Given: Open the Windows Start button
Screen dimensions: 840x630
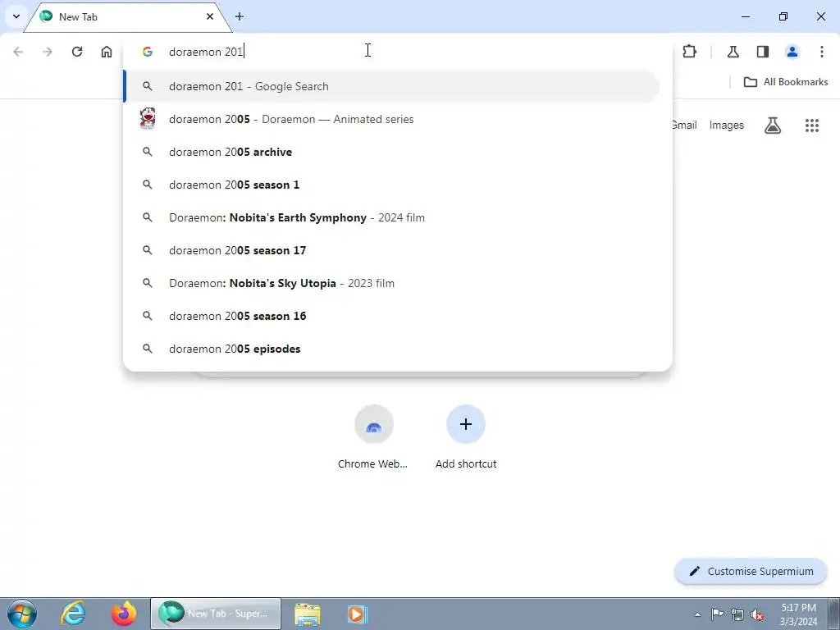Looking at the screenshot, I should [x=22, y=614].
